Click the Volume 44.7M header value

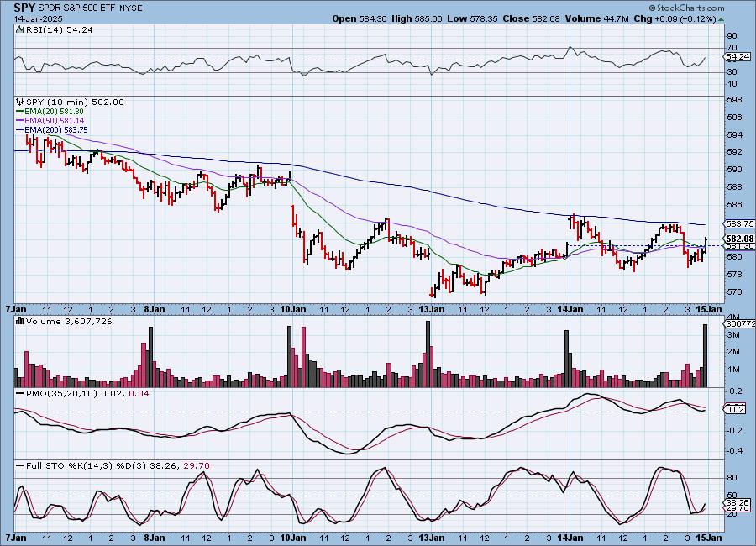point(596,18)
